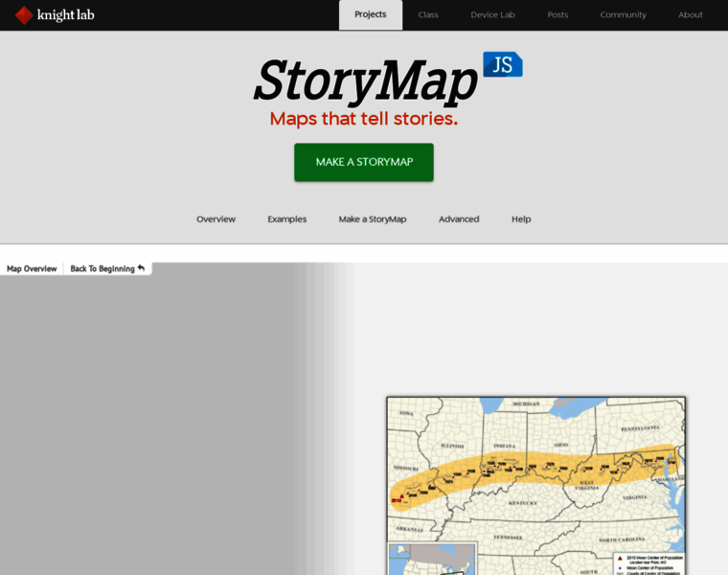Click the return arrow icon beside Back To Beginning
This screenshot has height=575, width=728.
click(x=141, y=268)
